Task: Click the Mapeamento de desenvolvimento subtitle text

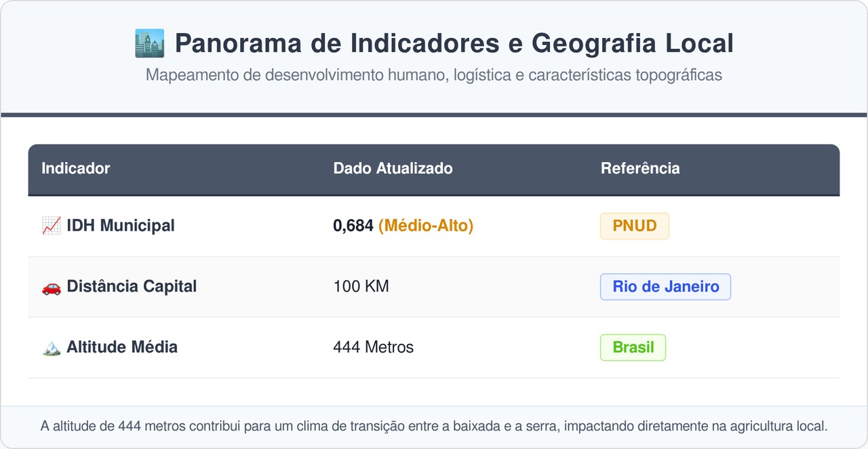Action: 434,75
